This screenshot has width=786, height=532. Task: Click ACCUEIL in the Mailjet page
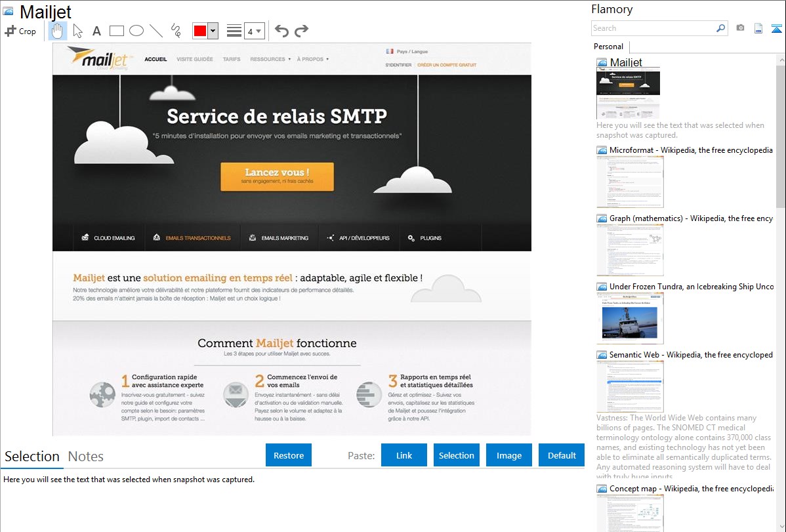(155, 59)
